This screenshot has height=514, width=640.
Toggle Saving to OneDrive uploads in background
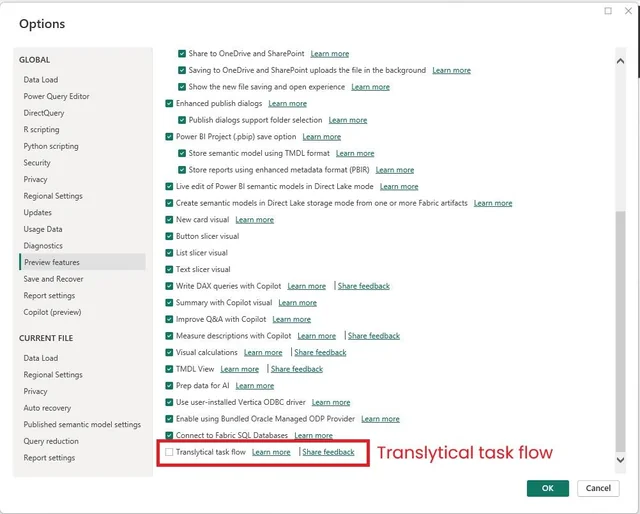(182, 70)
